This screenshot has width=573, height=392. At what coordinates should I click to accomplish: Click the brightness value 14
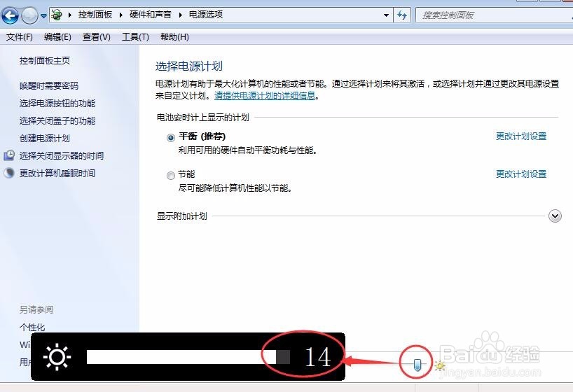point(317,357)
